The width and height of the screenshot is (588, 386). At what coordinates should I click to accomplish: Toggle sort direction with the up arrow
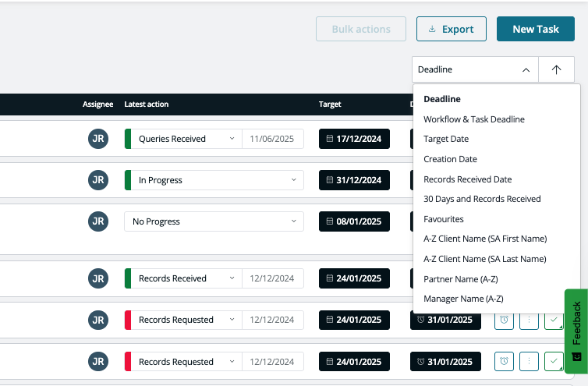556,69
